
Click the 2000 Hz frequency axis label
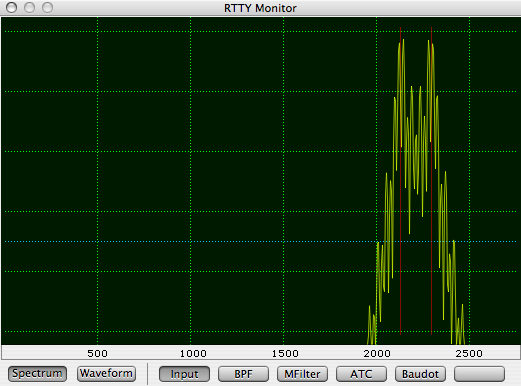[x=377, y=353]
